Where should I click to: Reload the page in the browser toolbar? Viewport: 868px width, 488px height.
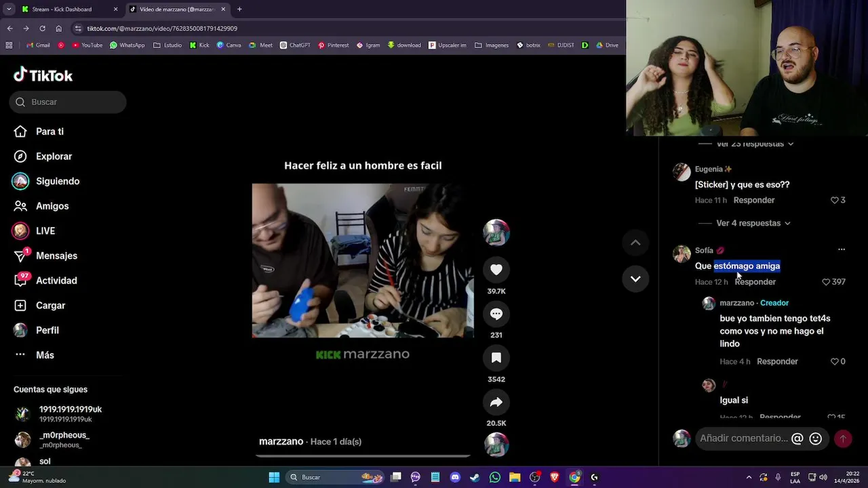[x=42, y=28]
